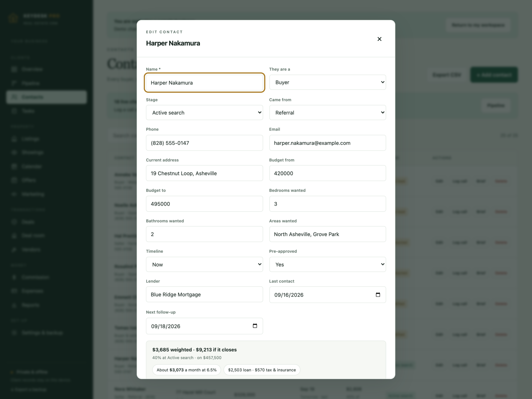Open the 'They are a' dropdown
This screenshot has height=399, width=532.
coord(328,82)
